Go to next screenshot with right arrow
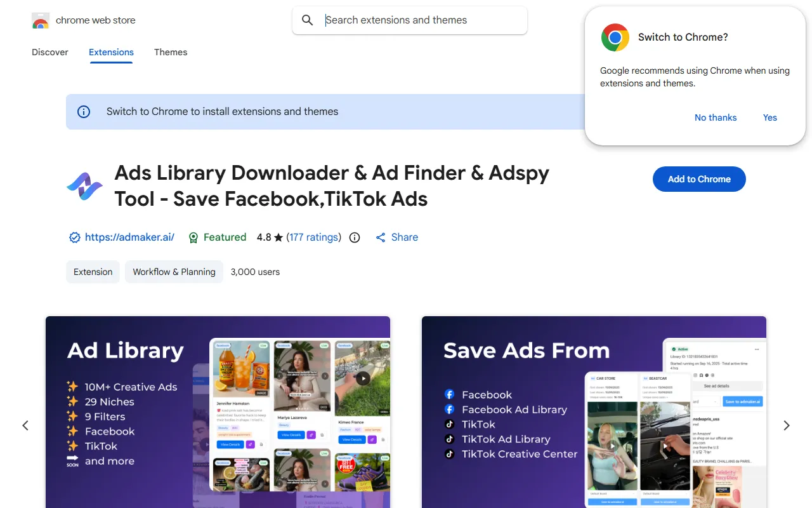812x508 pixels. [786, 425]
